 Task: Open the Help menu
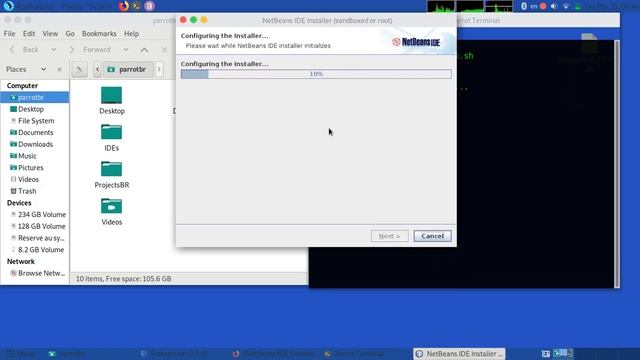click(x=131, y=33)
